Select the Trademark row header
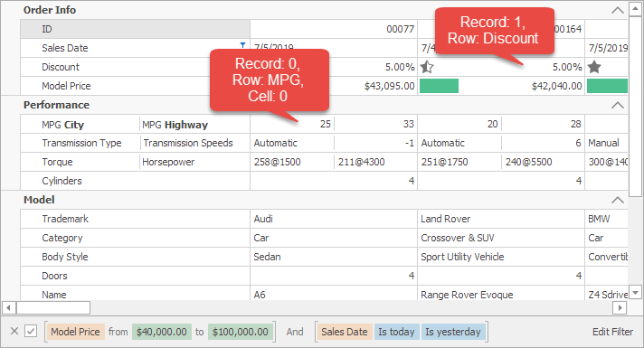 (x=135, y=219)
